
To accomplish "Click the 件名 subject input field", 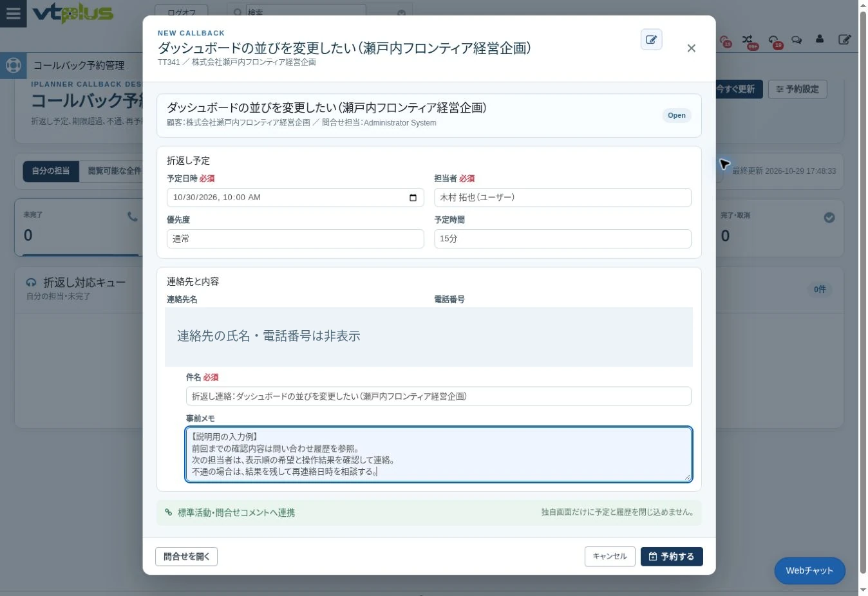I will (x=439, y=396).
